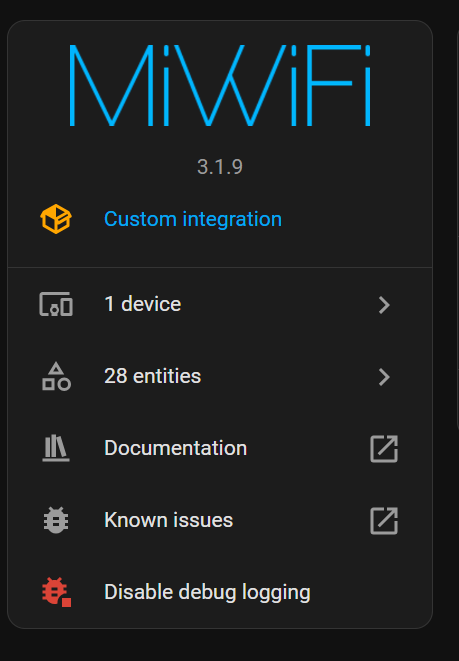Open the Known issues link text
Screen dimensions: 459x661
click(169, 520)
